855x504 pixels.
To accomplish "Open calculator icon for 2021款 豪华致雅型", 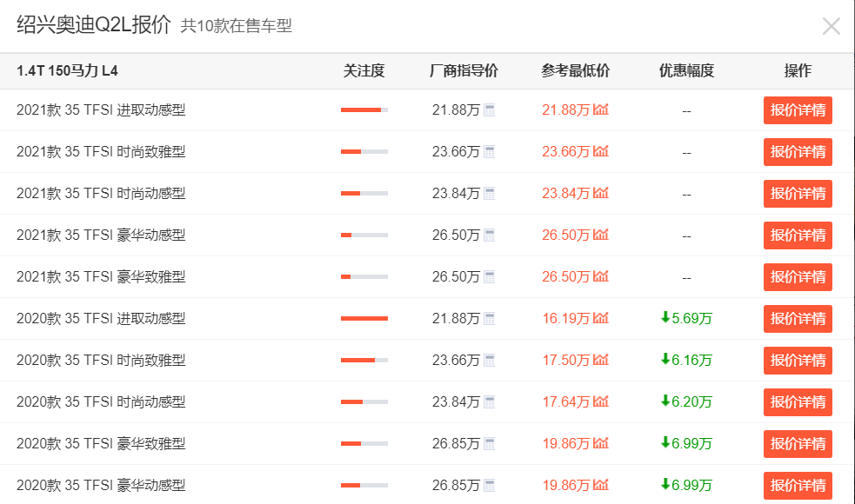I will point(489,277).
